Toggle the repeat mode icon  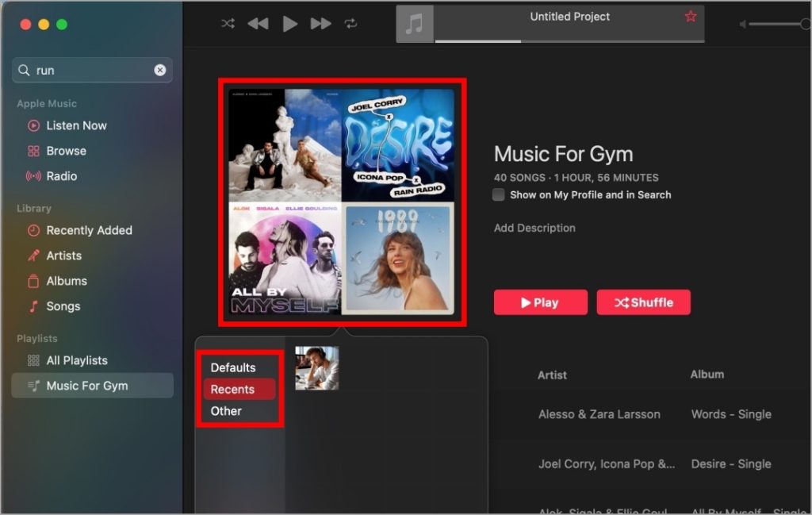click(x=350, y=24)
